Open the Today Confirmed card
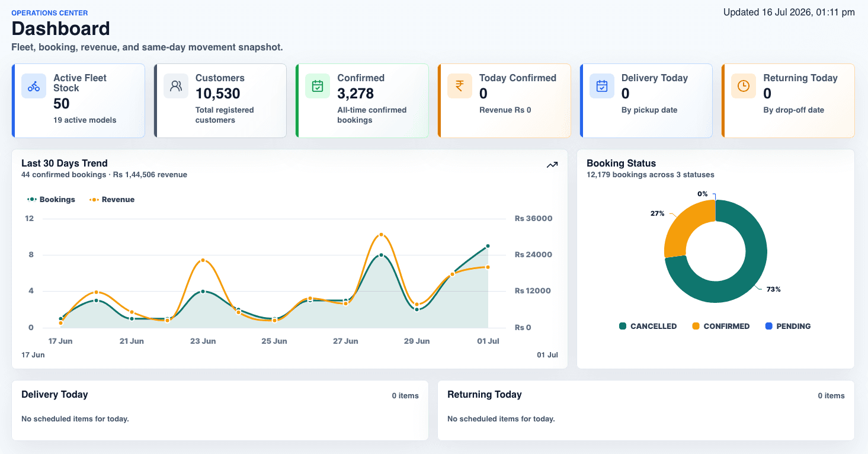868x454 pixels. [504, 101]
